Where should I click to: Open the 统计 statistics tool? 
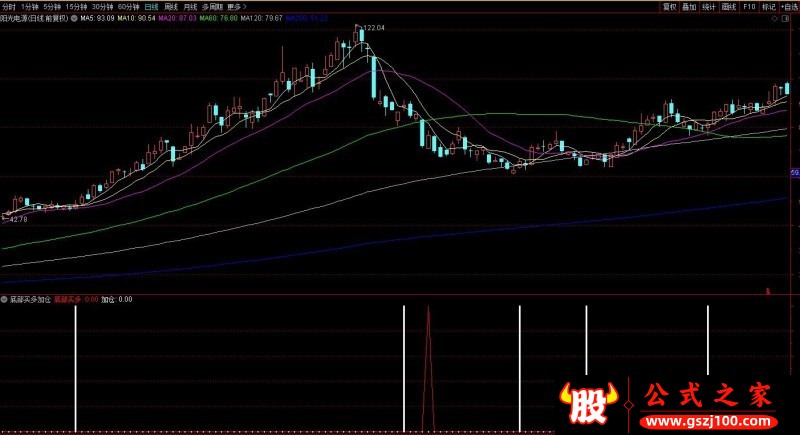709,6
